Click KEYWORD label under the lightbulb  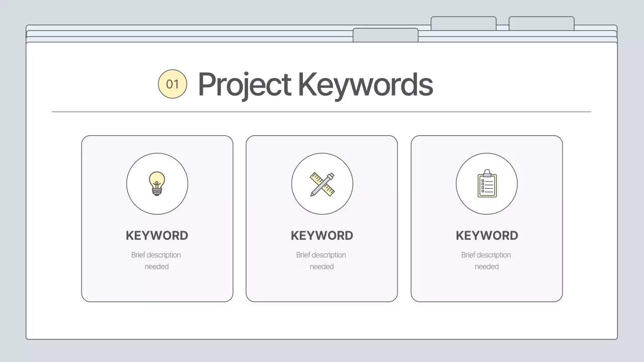point(157,235)
